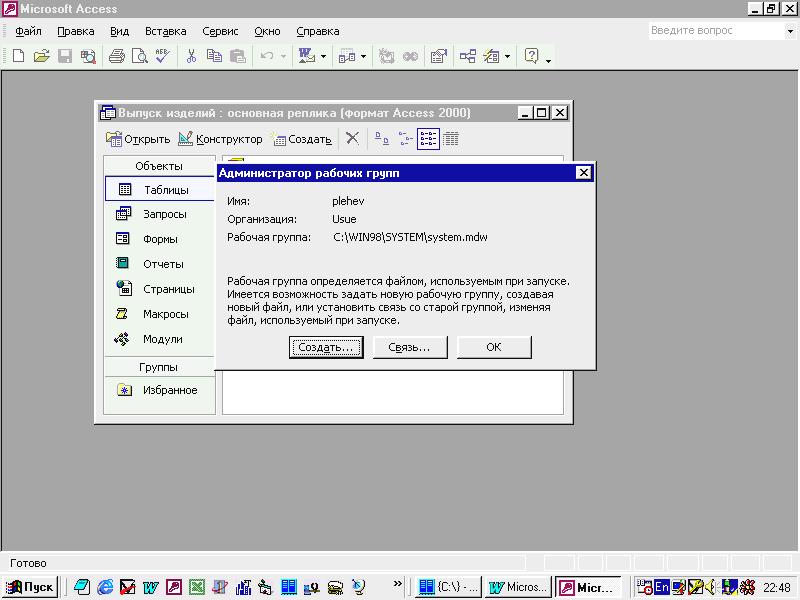Open the toolbar options arrow after Help
Image resolution: width=800 pixels, height=600 pixels.
pos(548,60)
